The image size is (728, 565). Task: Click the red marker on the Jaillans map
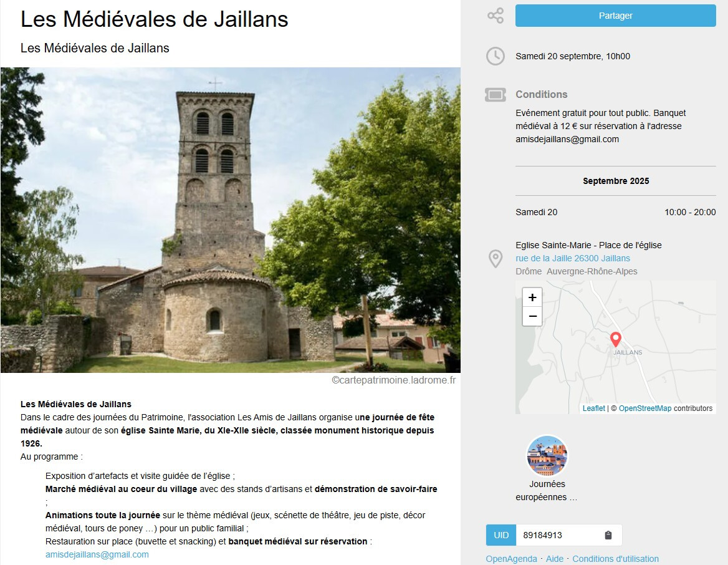point(616,339)
